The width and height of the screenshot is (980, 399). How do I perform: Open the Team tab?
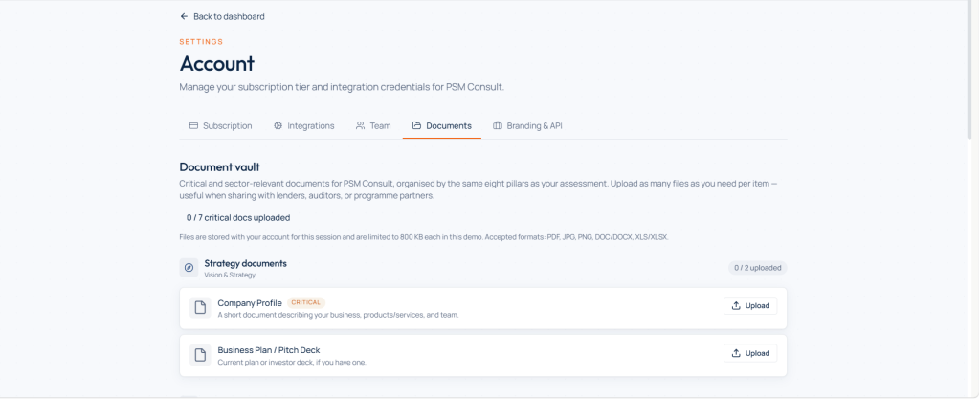[373, 125]
